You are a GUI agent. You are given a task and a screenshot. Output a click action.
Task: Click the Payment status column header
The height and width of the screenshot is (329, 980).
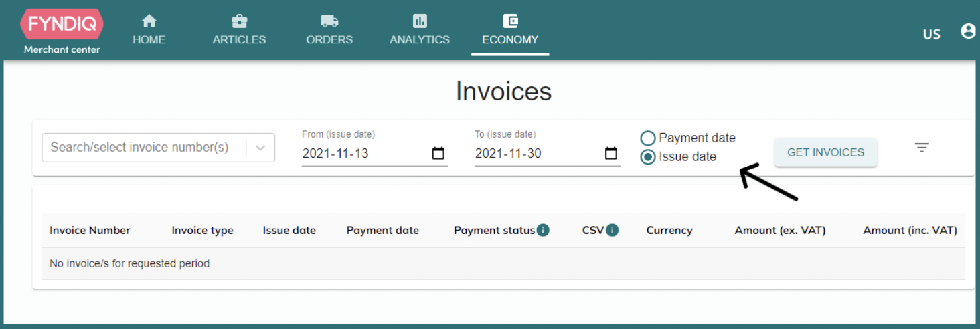pos(494,230)
